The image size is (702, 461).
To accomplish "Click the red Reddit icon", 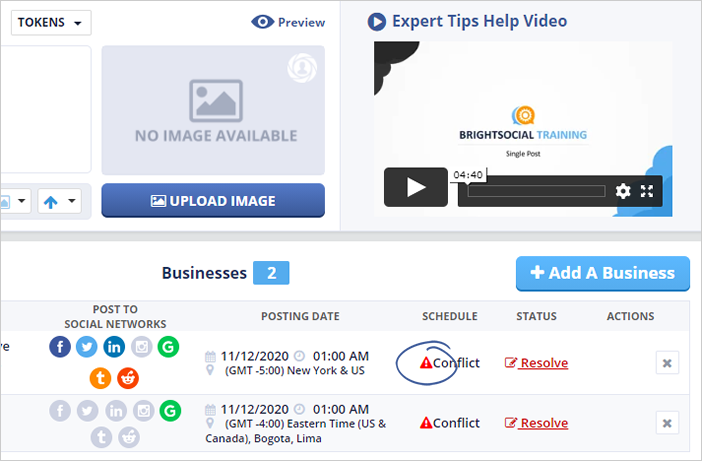I will coord(129,377).
